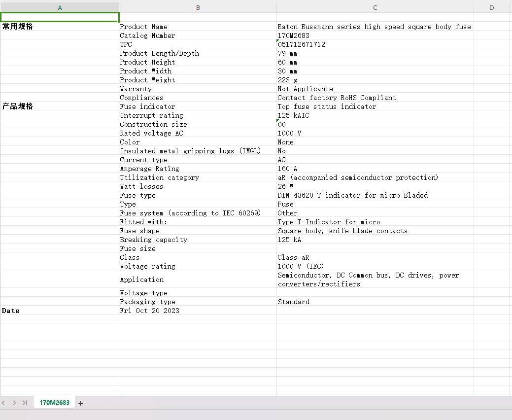
Task: Click the 1000 V (IEC) value cell
Action: pyautogui.click(x=375, y=266)
